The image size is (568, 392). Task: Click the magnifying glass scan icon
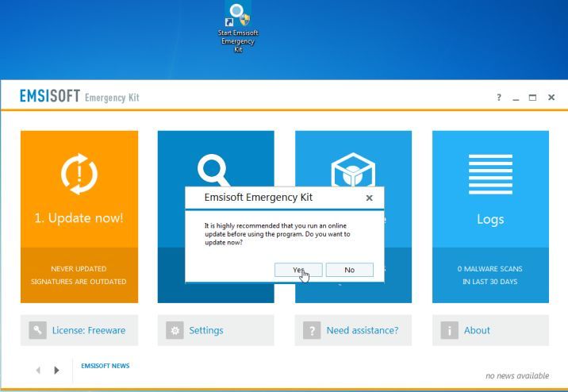pyautogui.click(x=213, y=170)
